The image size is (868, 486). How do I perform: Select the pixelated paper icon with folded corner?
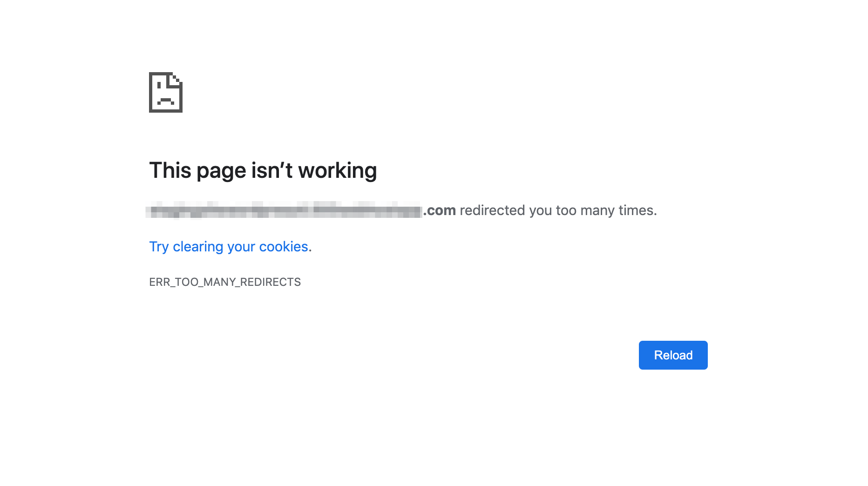(x=165, y=92)
